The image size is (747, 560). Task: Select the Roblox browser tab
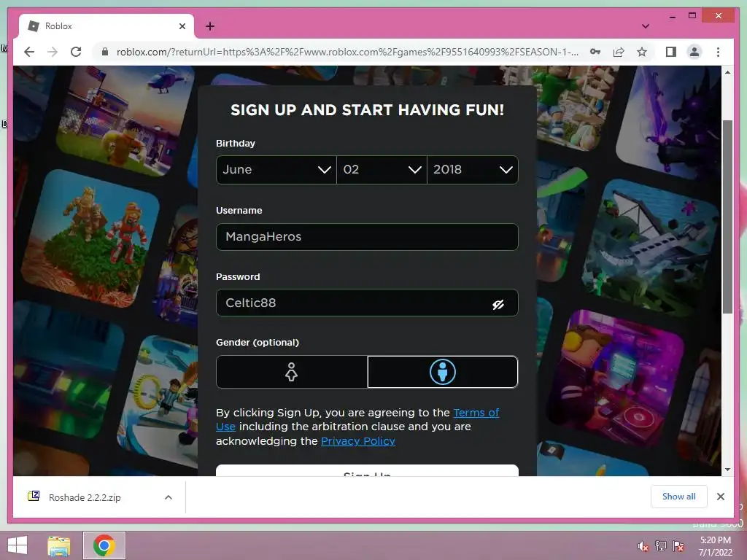click(x=107, y=26)
